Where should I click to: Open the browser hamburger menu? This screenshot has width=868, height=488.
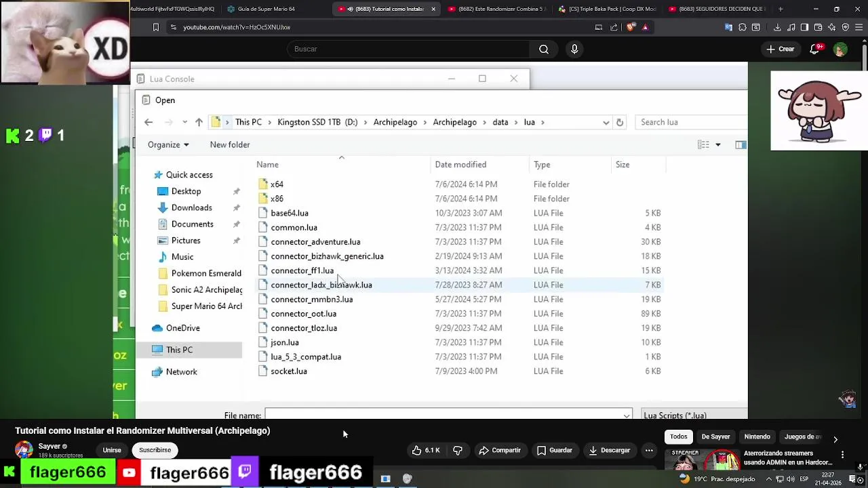click(859, 27)
